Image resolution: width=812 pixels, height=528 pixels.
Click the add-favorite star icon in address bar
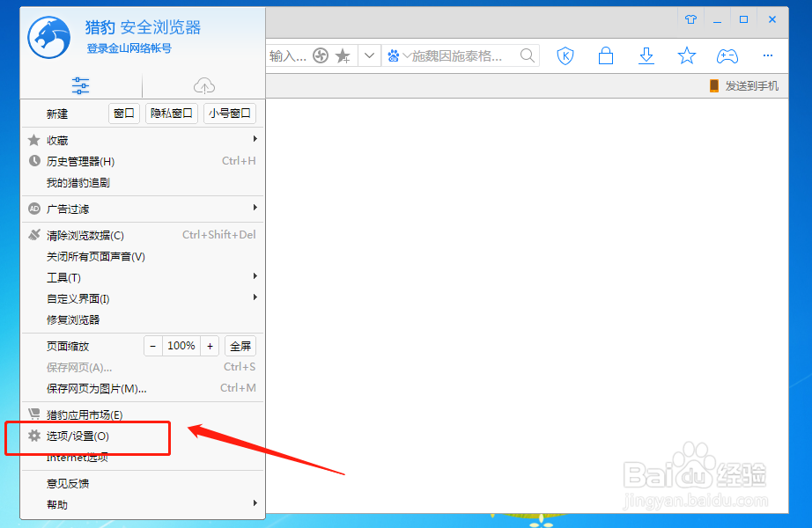[343, 56]
